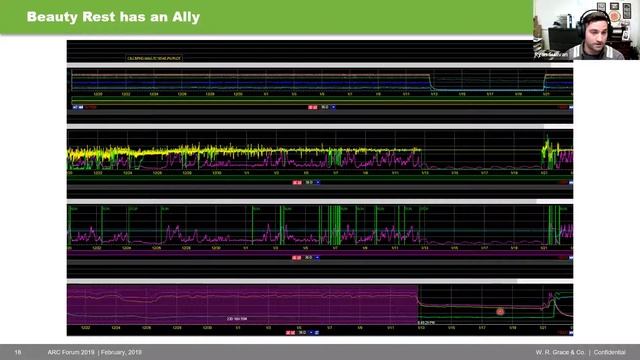Click the time span field under the green-spike trend
This screenshot has height=360, width=640.
coord(309,258)
